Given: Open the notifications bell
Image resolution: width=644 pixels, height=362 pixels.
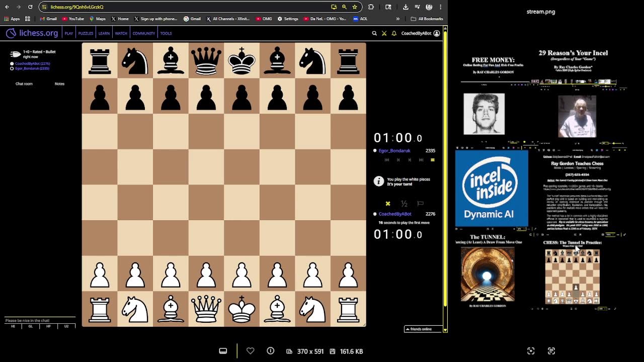Looking at the screenshot, I should (x=394, y=33).
